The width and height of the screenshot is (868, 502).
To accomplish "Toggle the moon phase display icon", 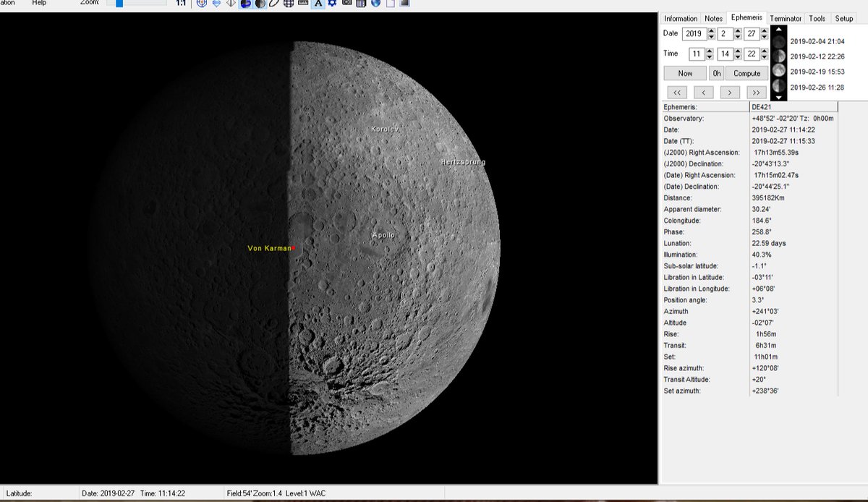I will (260, 4).
